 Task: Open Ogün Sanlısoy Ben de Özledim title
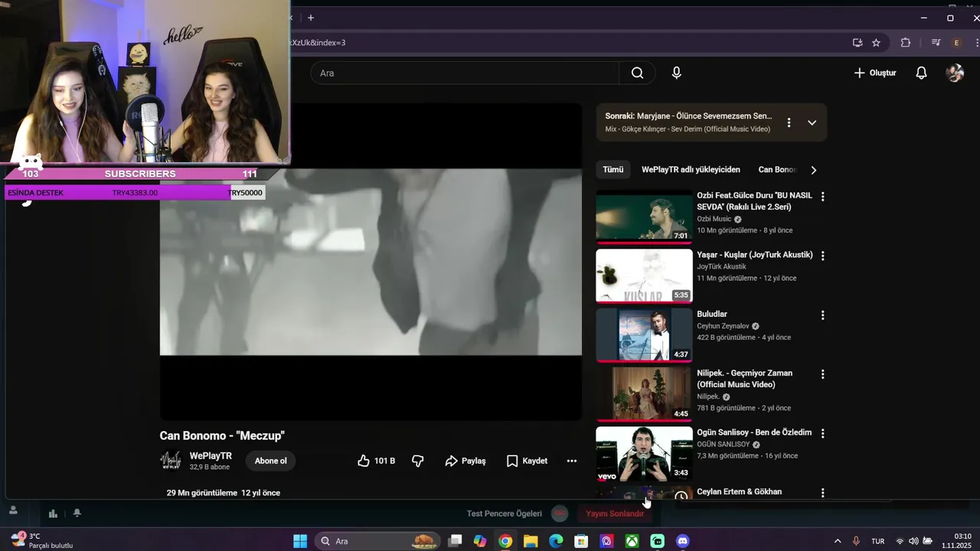pyautogui.click(x=754, y=432)
